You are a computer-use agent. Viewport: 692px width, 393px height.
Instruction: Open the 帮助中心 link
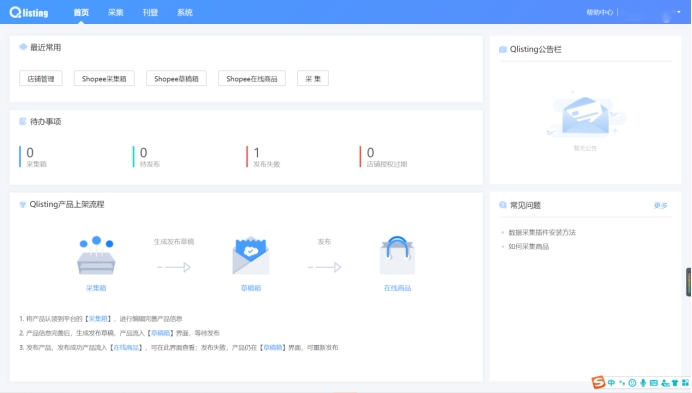[x=599, y=12]
